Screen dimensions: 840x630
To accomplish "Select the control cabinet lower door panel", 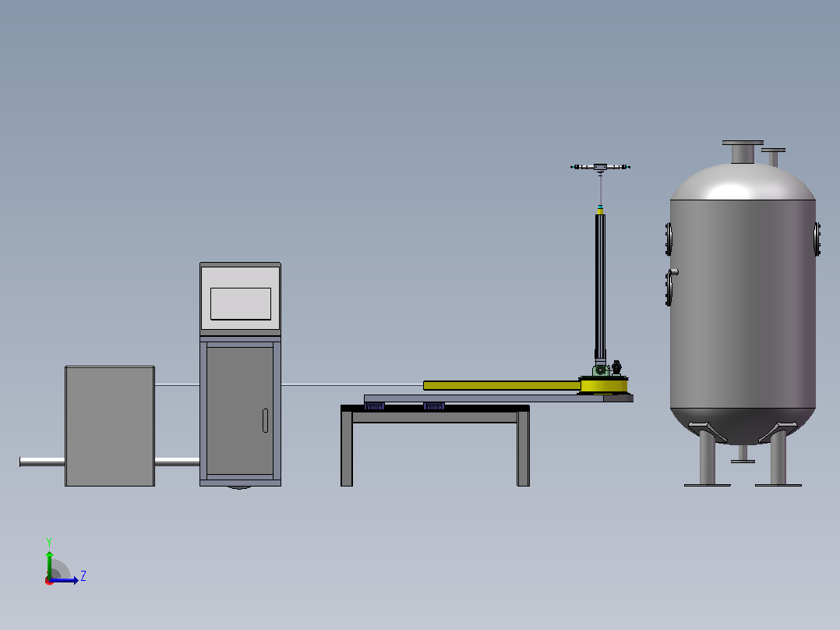I will pyautogui.click(x=240, y=411).
